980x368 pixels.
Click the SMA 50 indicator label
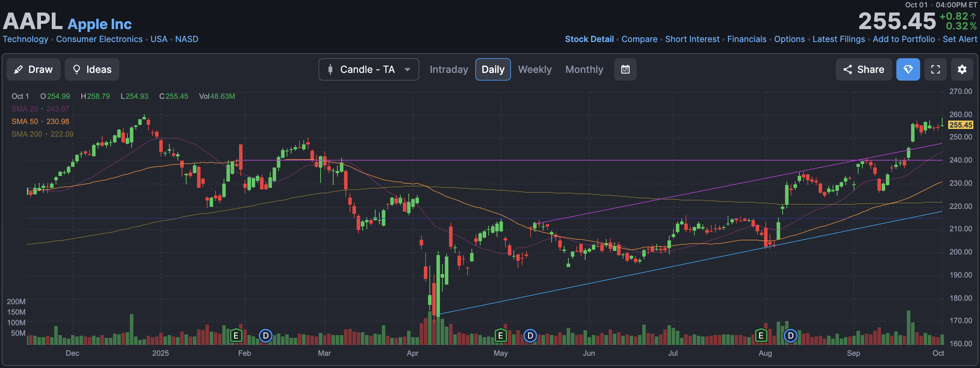click(x=40, y=121)
